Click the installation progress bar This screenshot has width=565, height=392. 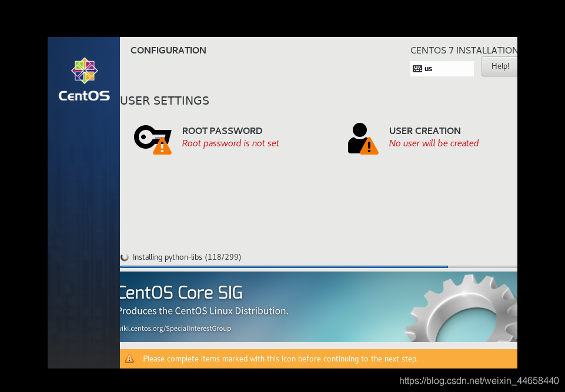319,267
